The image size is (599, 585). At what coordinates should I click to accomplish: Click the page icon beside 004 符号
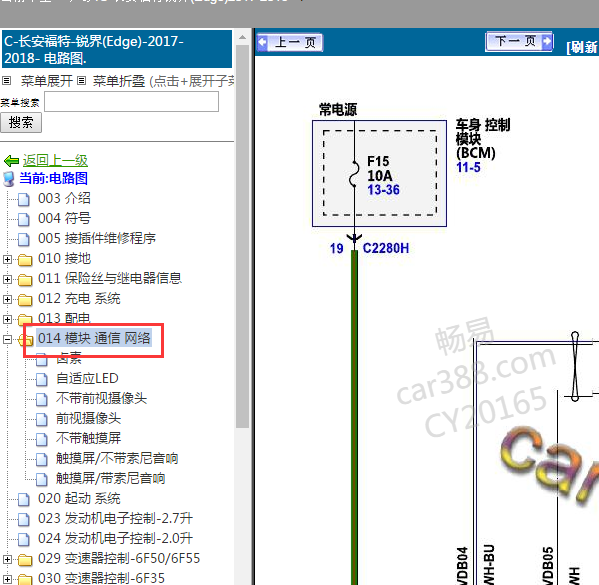(24, 219)
